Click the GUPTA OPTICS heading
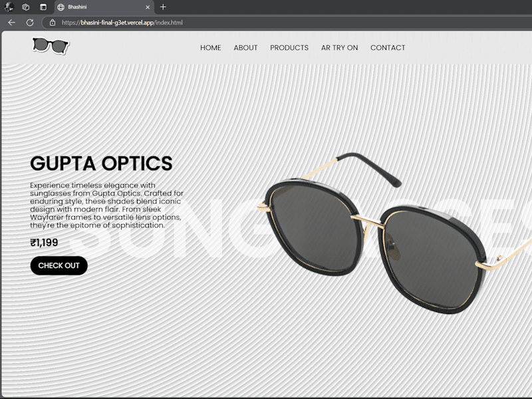Screen dimensions: 532x399 click(101, 163)
